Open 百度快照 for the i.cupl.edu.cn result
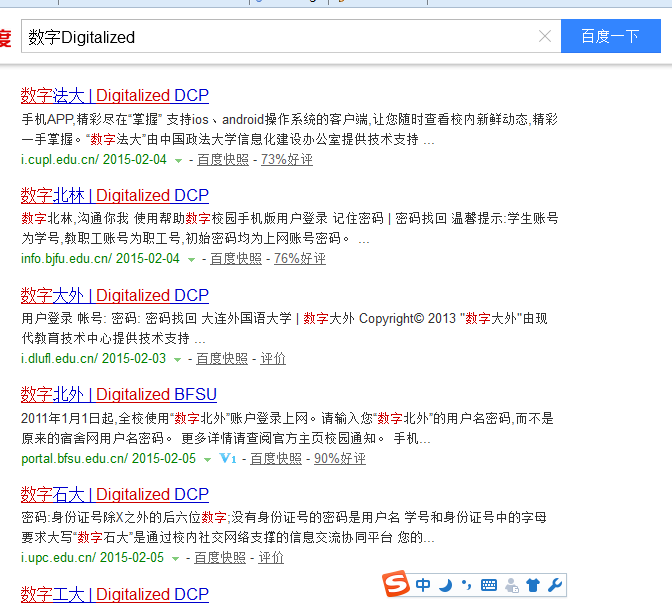672x608 pixels. [223, 160]
